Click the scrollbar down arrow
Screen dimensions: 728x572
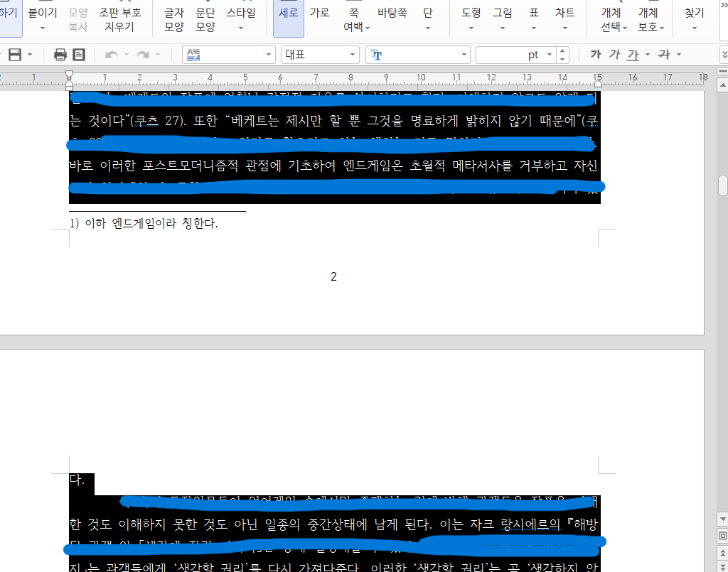pyautogui.click(x=723, y=519)
